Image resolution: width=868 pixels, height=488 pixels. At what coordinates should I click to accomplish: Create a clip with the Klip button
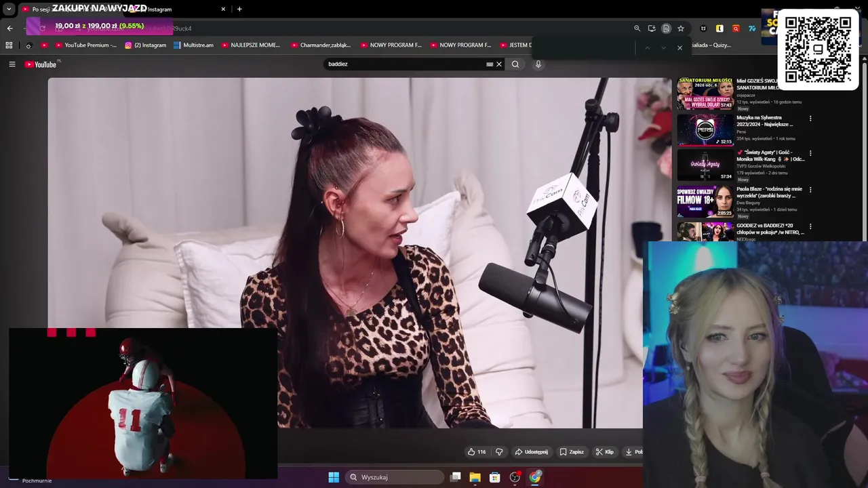pos(604,452)
